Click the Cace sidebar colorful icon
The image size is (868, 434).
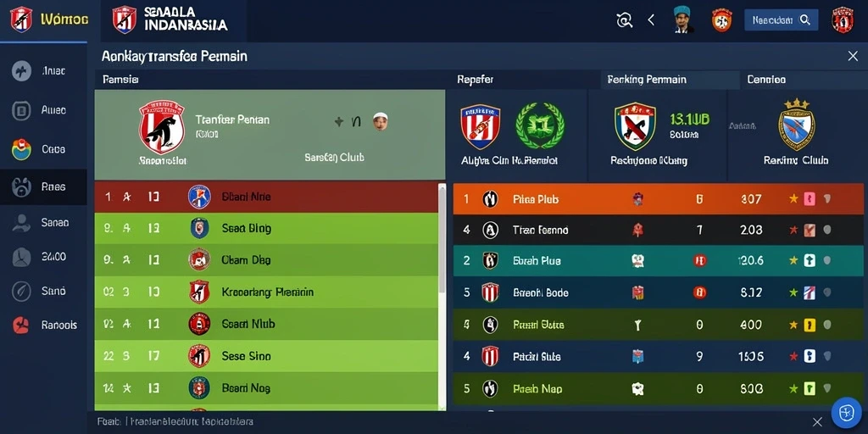(x=21, y=149)
